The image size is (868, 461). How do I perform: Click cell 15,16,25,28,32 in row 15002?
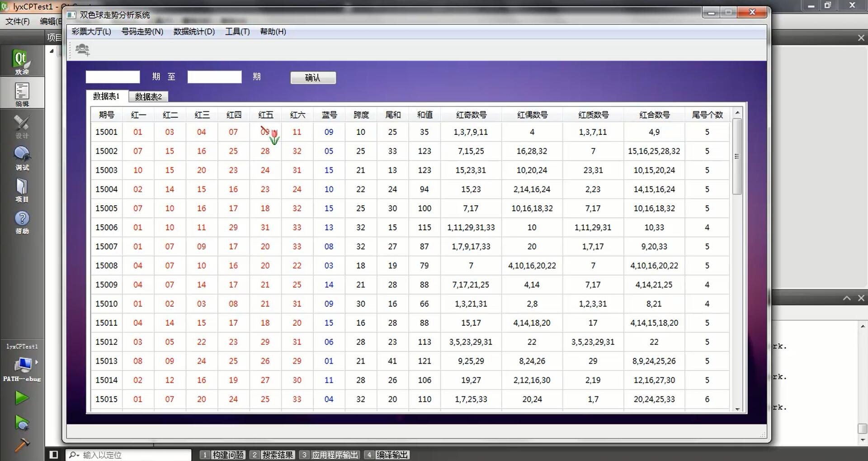[x=654, y=151]
